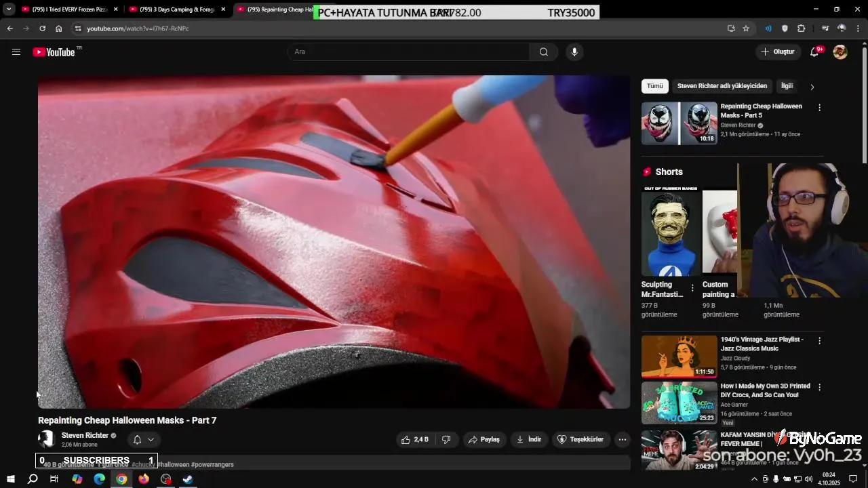
Task: Click the 'Paylaş' share button
Action: tap(484, 439)
